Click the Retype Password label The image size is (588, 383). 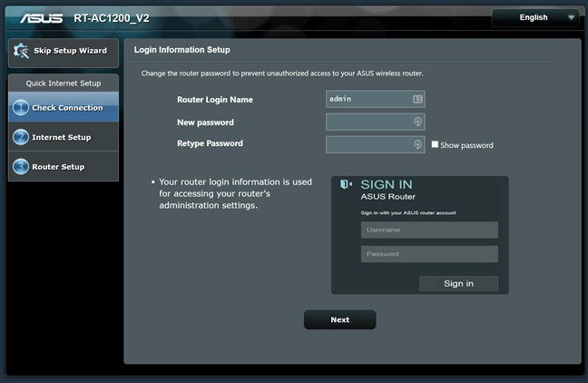210,143
